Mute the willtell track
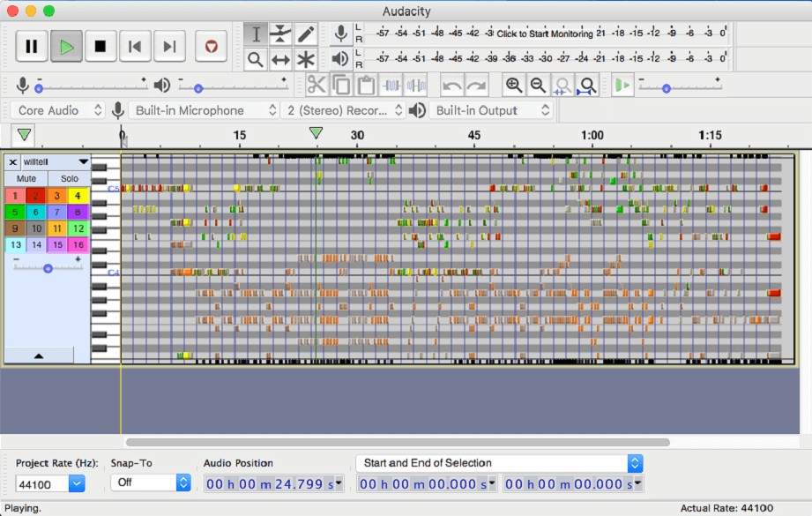 point(26,178)
